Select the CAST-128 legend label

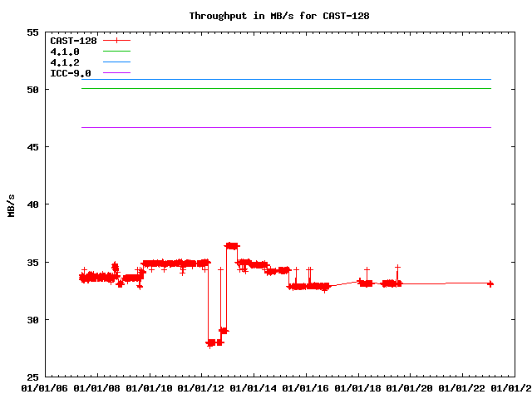[73, 41]
